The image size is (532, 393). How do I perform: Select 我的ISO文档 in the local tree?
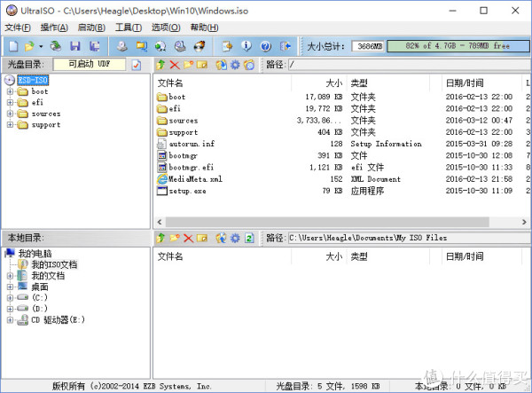click(x=54, y=264)
